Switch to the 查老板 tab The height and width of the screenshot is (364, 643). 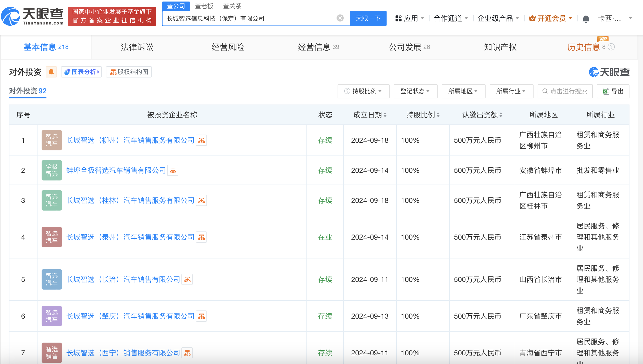pos(204,6)
